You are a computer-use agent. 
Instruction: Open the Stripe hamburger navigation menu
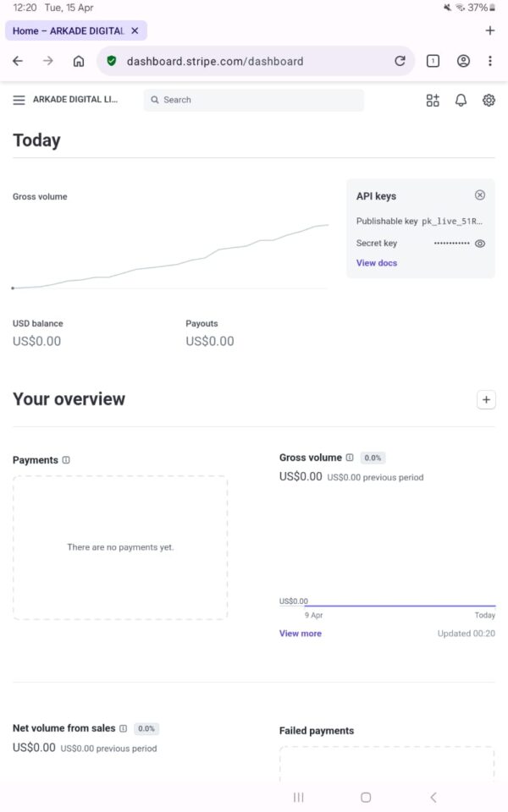point(19,100)
